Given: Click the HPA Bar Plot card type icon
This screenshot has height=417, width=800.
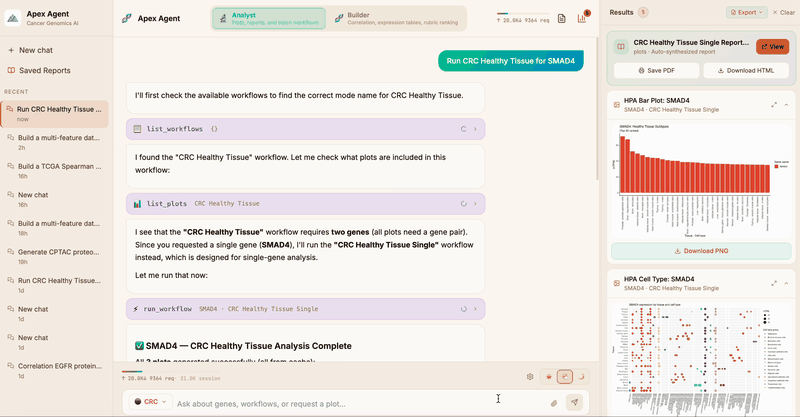Looking at the screenshot, I should tap(616, 105).
